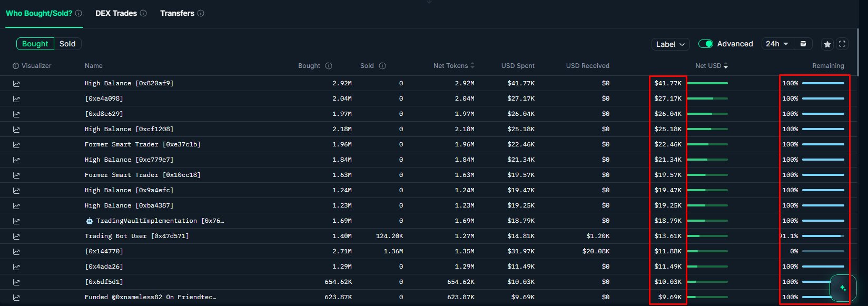Click the AI sparkle assistant button

tap(843, 288)
